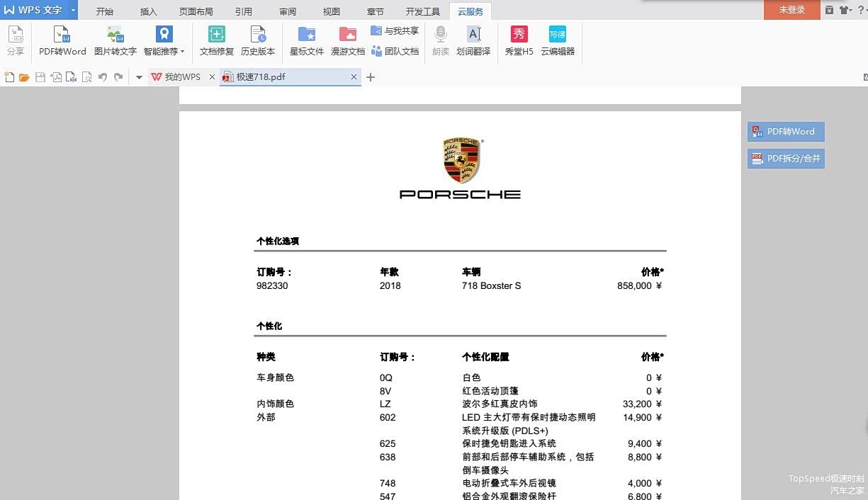Image resolution: width=868 pixels, height=500 pixels.
Task: Open the 团队文档 item
Action: [x=395, y=52]
